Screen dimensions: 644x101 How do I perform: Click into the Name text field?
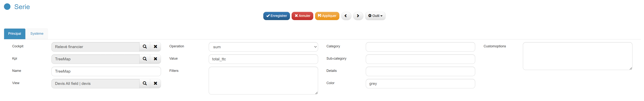point(106,71)
